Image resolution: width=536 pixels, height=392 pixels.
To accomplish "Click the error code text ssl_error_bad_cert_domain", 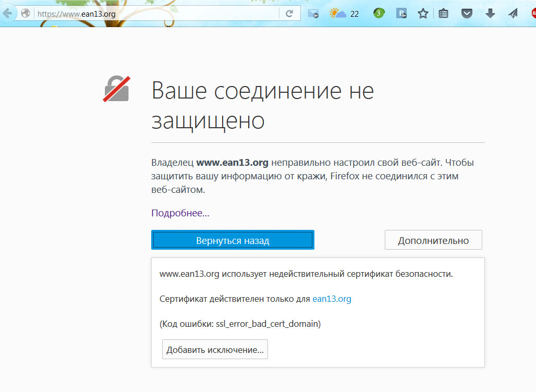I will 267,324.
